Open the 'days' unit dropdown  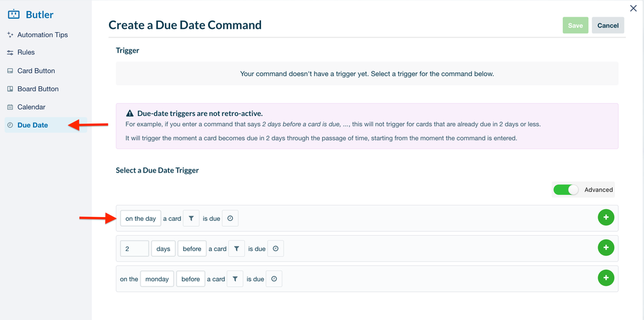pos(164,249)
